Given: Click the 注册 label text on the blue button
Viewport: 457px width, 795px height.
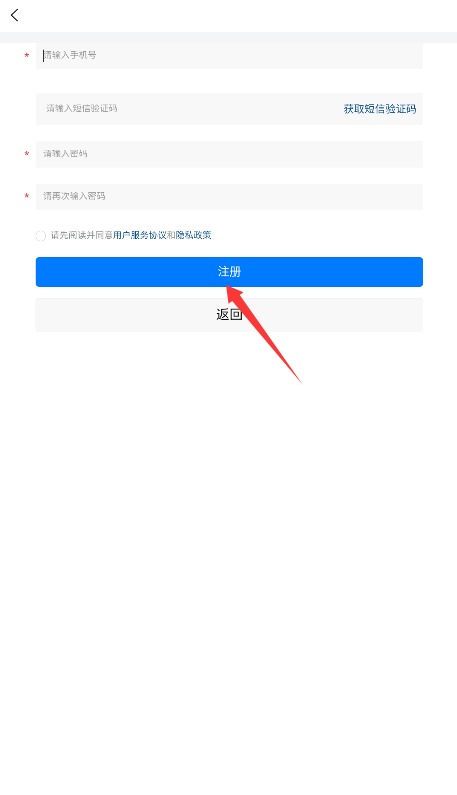Looking at the screenshot, I should (229, 272).
